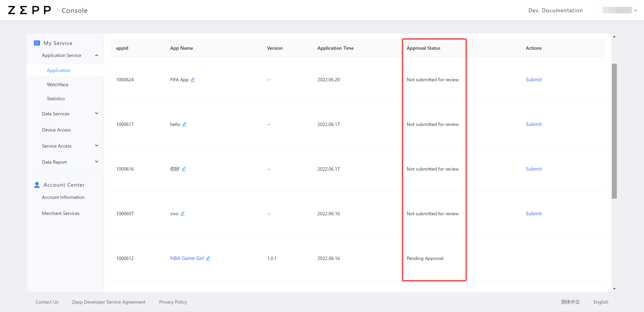The height and width of the screenshot is (312, 644).
Task: Click the edit pencil next to 你好
Action: tap(184, 169)
